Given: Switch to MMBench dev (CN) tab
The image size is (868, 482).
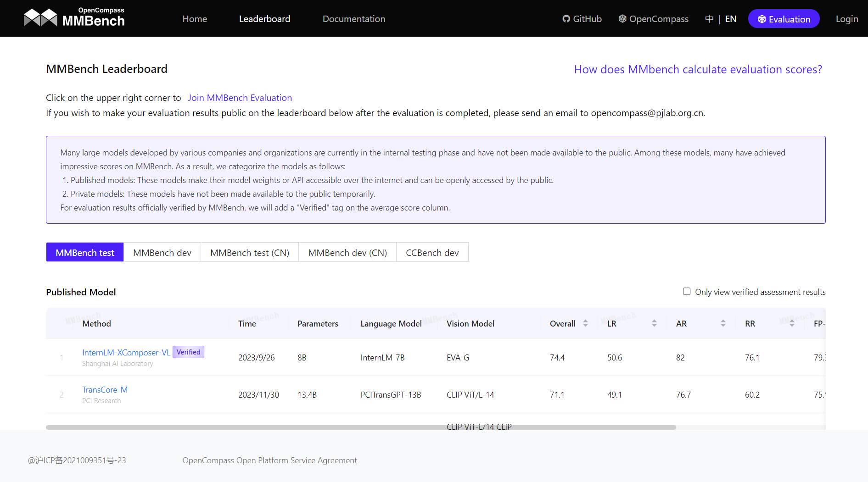Looking at the screenshot, I should [x=347, y=252].
